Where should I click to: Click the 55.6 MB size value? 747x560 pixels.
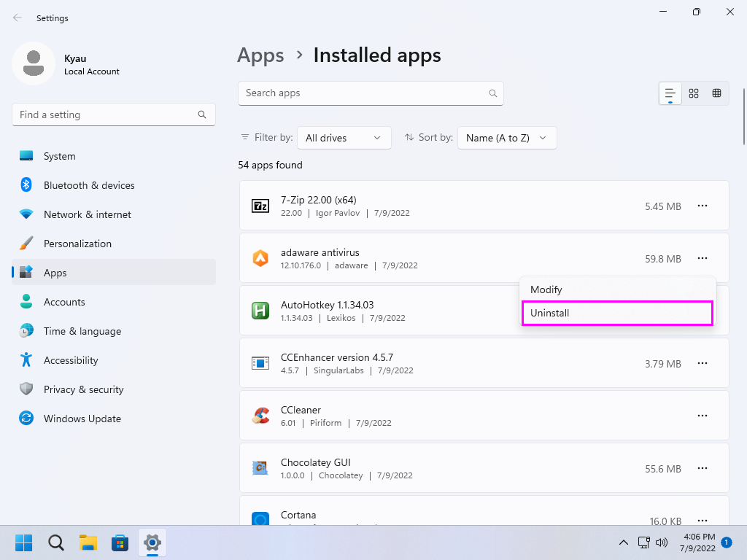[x=662, y=469]
